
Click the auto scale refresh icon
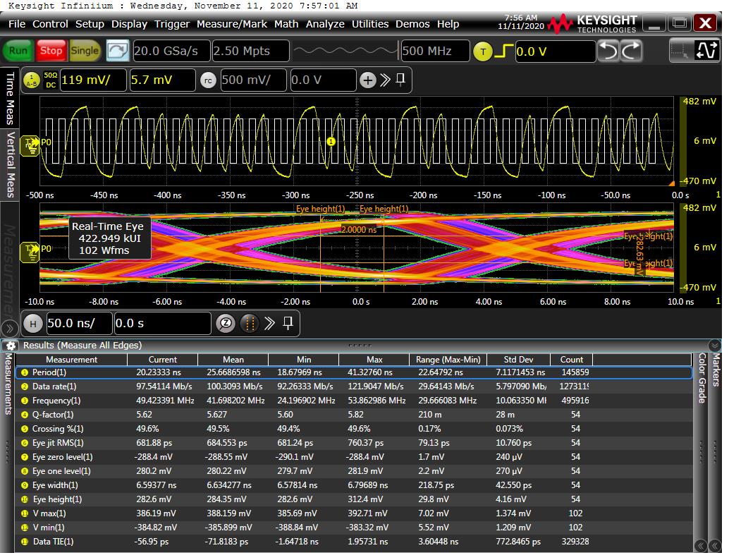(118, 51)
